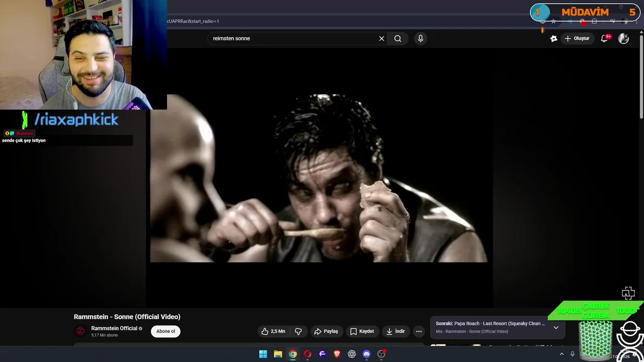644x362 pixels.
Task: Bookmark the page with the star icon
Action: point(553,21)
